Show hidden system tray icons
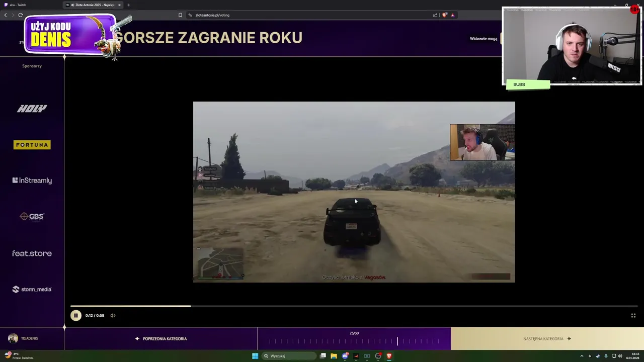The height and width of the screenshot is (362, 644). coord(582,356)
